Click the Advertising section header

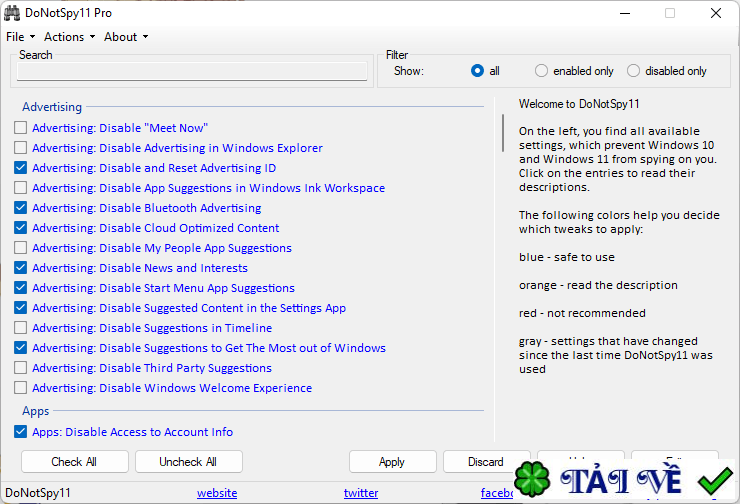click(52, 107)
